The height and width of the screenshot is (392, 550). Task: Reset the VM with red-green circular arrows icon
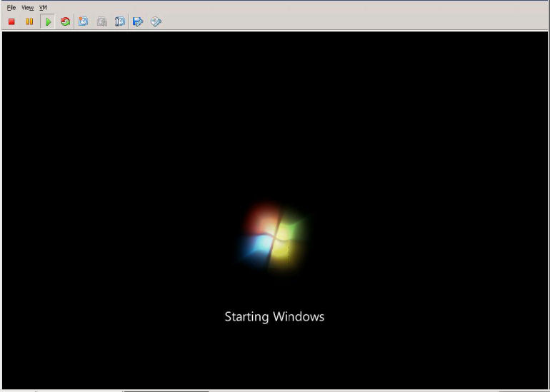point(65,21)
